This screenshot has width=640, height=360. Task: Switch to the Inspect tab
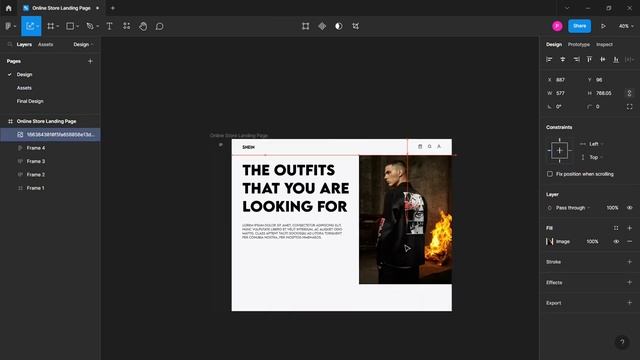tap(604, 44)
